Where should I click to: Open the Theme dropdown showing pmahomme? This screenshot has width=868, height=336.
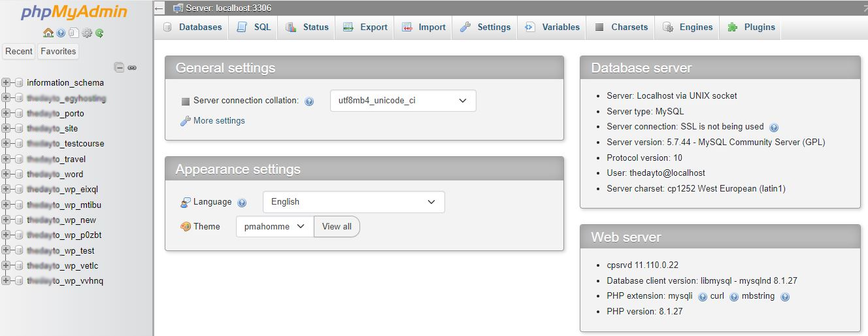tap(275, 227)
